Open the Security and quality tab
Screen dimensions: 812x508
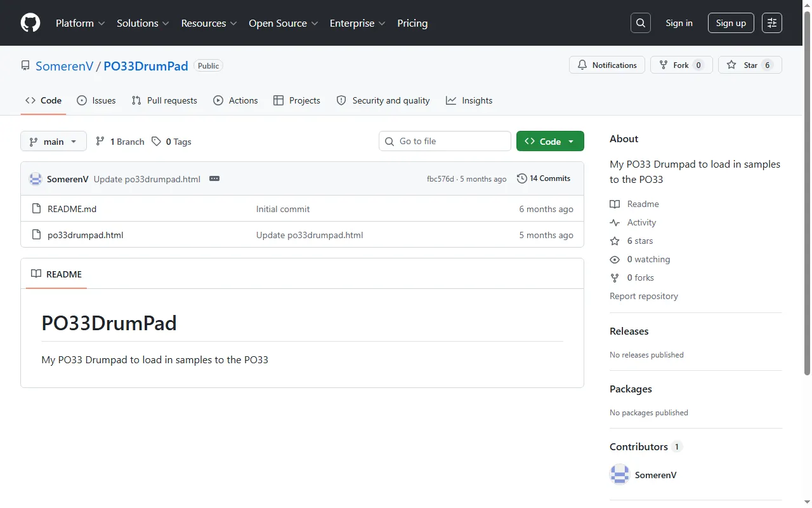(x=383, y=100)
